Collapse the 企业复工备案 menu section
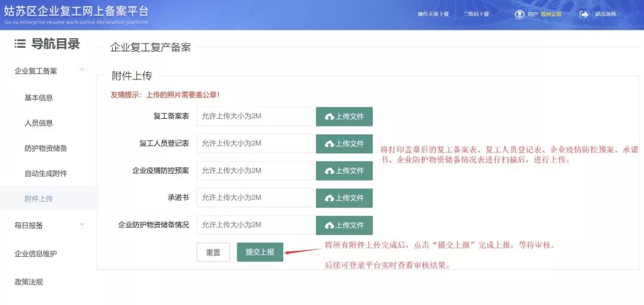644x305 pixels. pos(82,70)
